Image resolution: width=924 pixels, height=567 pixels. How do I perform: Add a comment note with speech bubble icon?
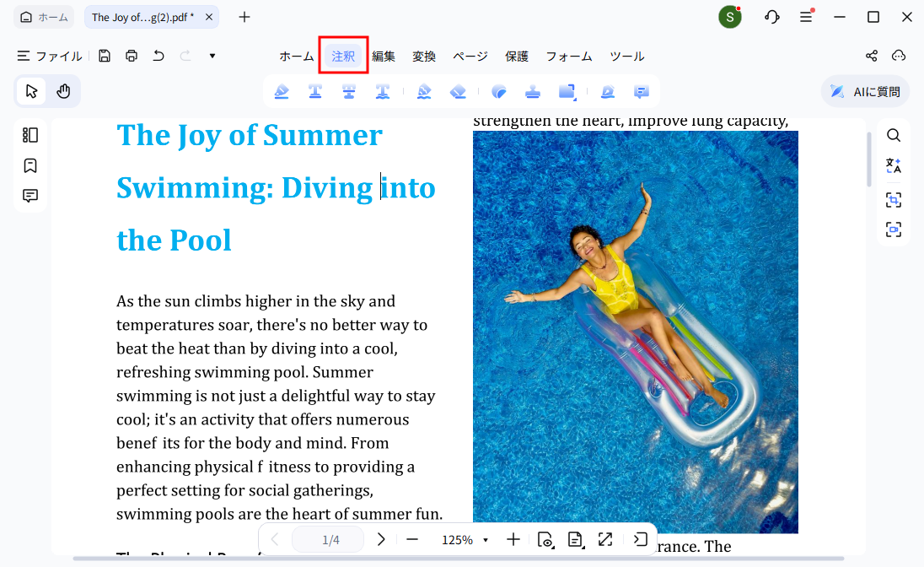(641, 91)
